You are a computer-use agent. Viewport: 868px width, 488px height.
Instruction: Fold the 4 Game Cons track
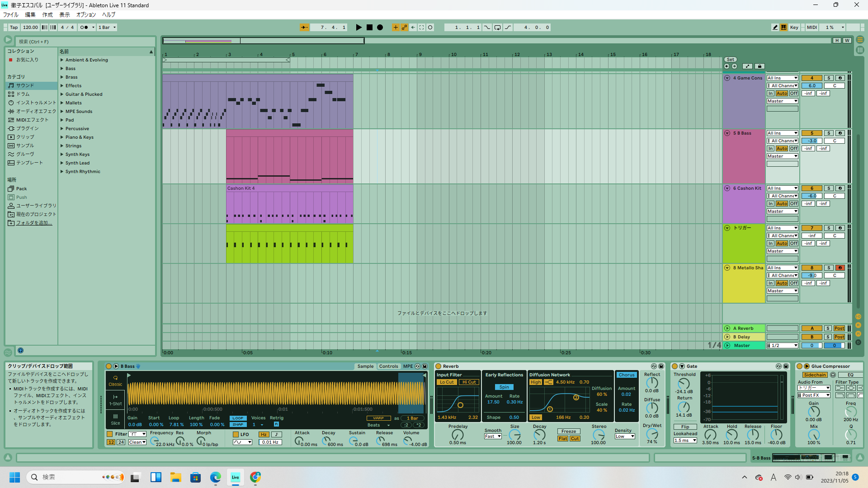(727, 78)
